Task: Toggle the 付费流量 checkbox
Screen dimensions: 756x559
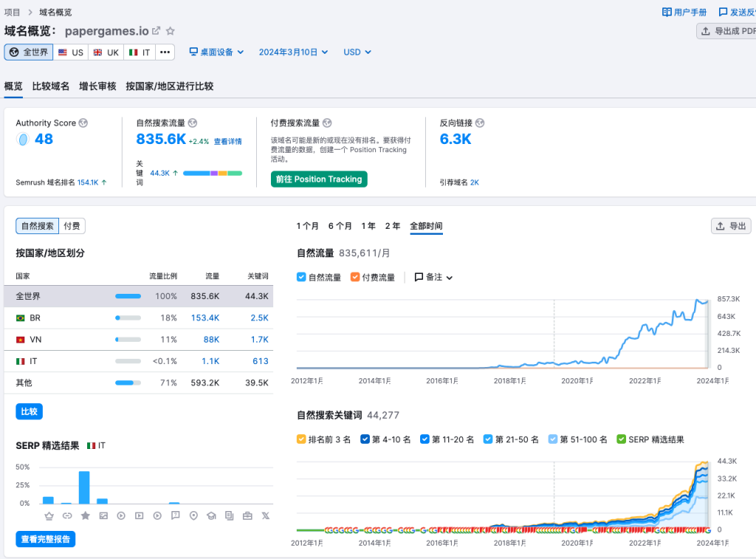Action: [x=355, y=277]
